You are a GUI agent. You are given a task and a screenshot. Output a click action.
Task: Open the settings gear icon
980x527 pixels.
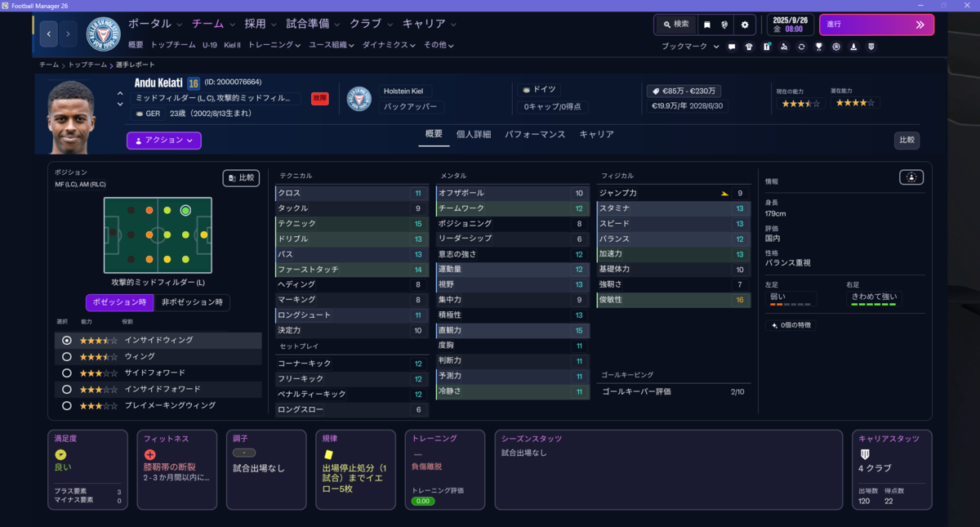pyautogui.click(x=744, y=25)
